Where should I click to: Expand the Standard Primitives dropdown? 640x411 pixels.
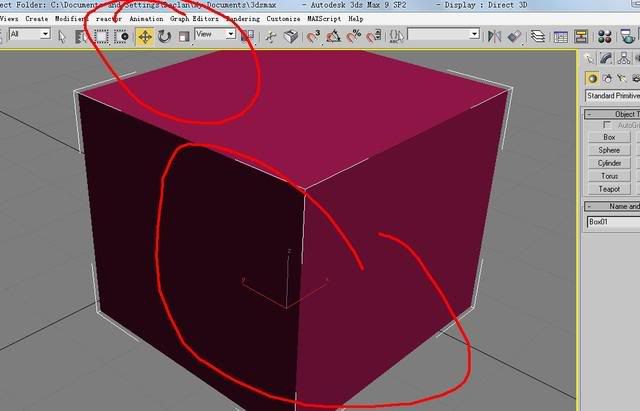tap(612, 96)
